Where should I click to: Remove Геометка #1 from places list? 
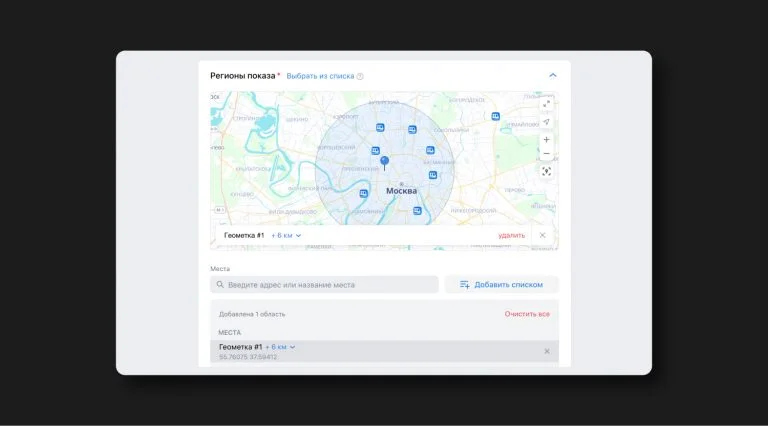click(x=547, y=352)
